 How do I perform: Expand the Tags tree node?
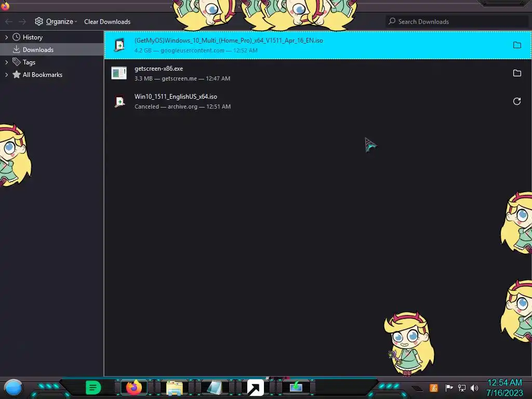pos(6,62)
